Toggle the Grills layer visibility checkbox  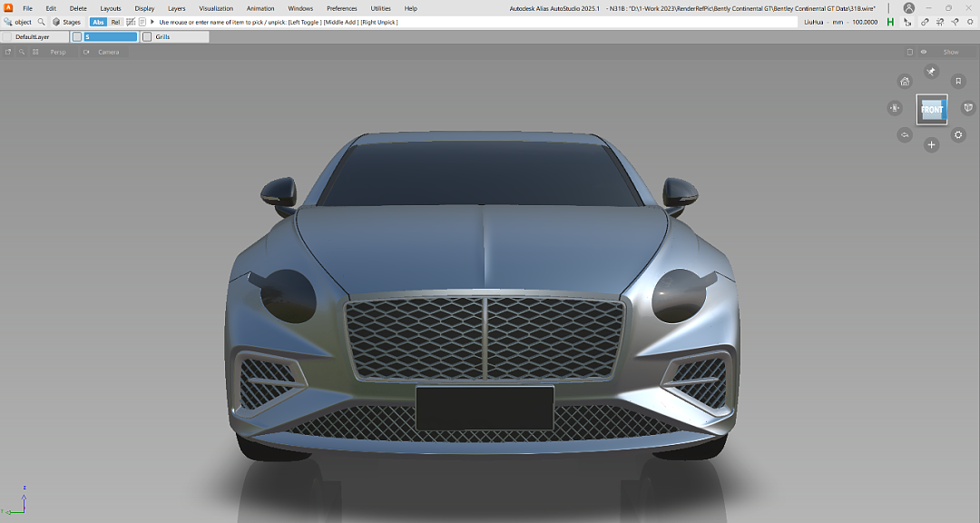coord(147,37)
